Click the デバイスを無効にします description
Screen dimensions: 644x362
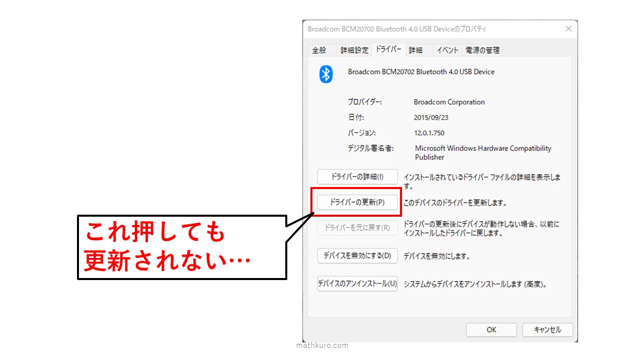click(437, 256)
